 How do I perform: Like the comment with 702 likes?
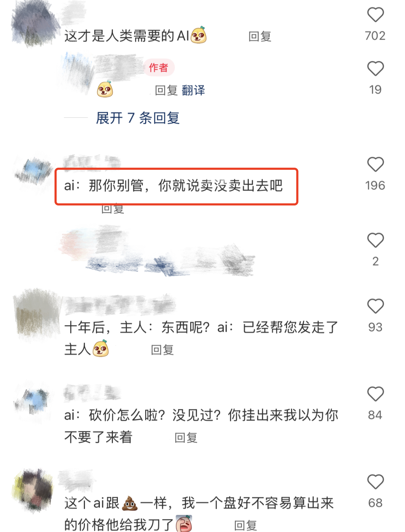click(375, 15)
